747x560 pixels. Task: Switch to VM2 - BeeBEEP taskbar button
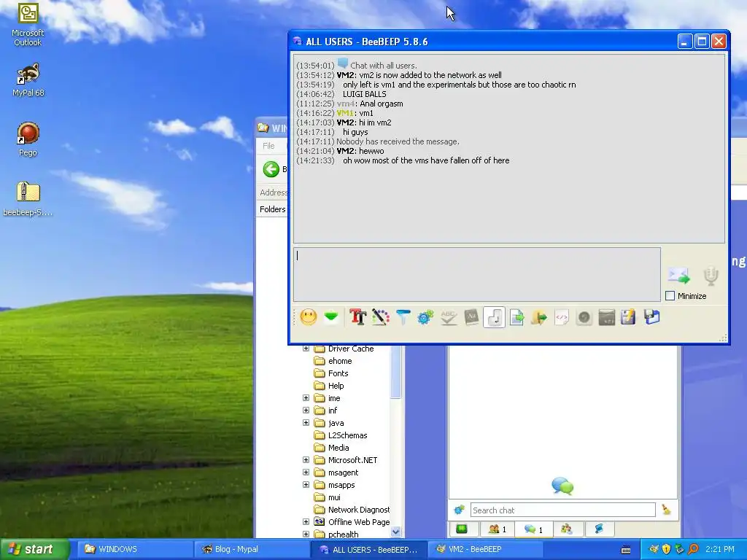(x=485, y=549)
